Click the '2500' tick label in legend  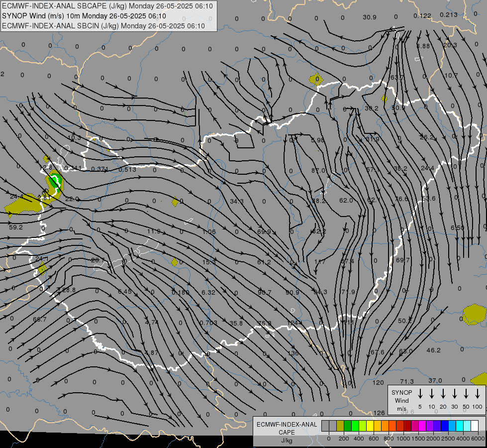448,439
